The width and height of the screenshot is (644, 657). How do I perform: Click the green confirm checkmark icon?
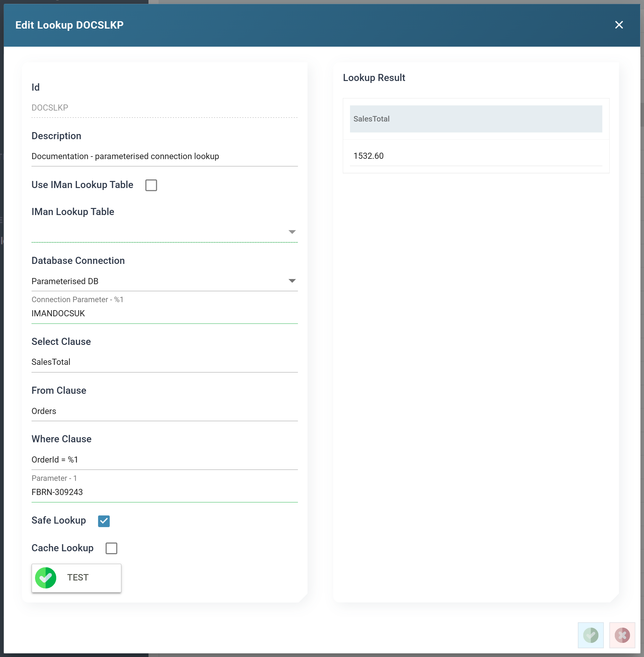[591, 635]
